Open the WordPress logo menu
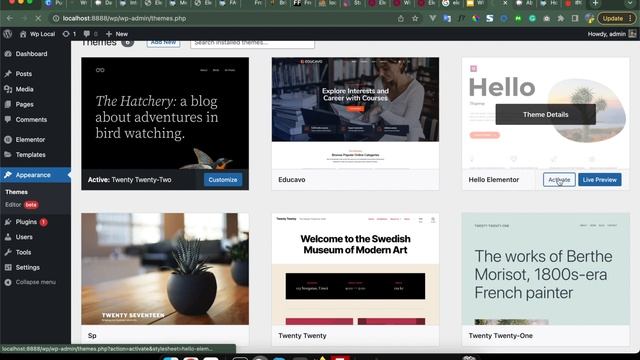640x360 pixels. pos(8,34)
